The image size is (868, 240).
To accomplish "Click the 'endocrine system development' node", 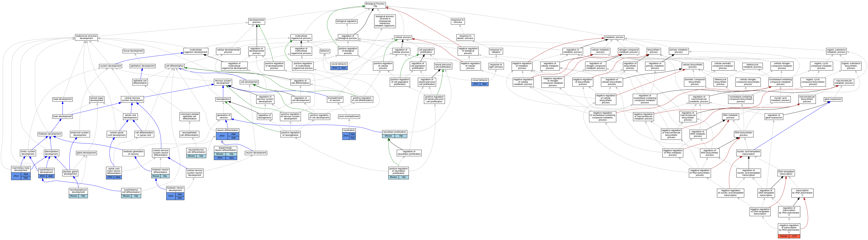I will coord(80,134).
